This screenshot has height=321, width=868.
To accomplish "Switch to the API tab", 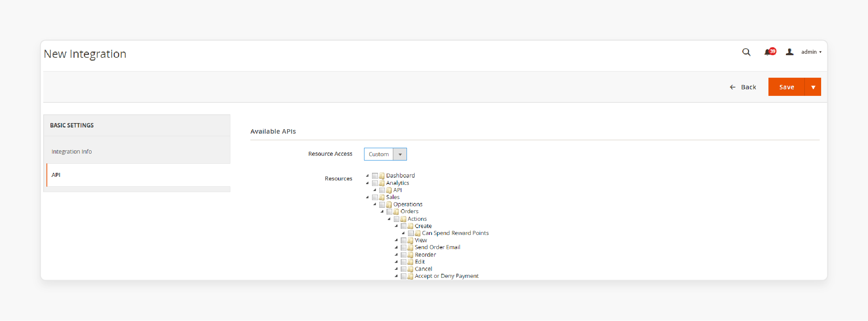I will [x=138, y=175].
